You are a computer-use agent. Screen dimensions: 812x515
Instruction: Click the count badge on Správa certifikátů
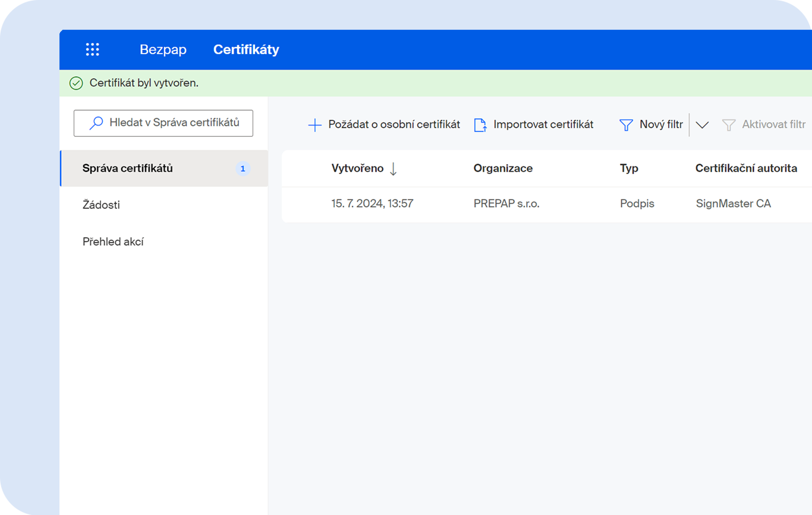coord(243,169)
